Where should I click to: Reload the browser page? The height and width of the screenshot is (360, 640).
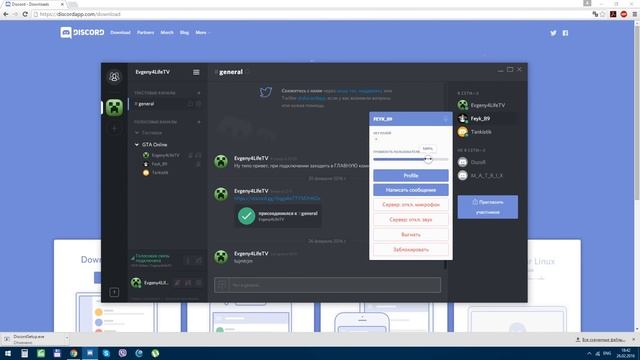click(25, 14)
